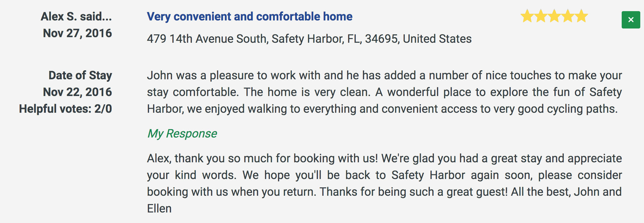Click the Date of Stay label
Image resolution: width=644 pixels, height=223 pixels.
pyautogui.click(x=80, y=75)
